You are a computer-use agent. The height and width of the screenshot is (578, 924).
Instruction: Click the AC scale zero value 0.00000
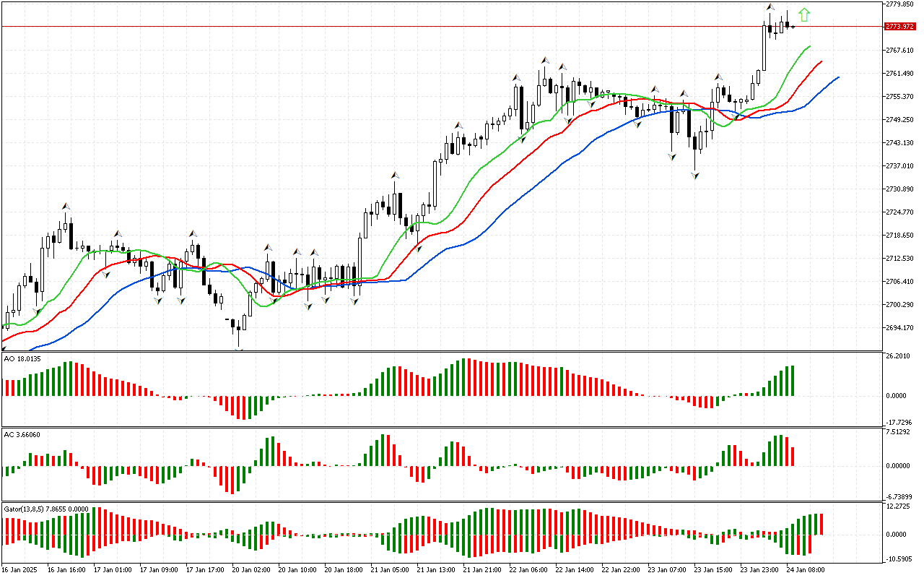pos(899,466)
